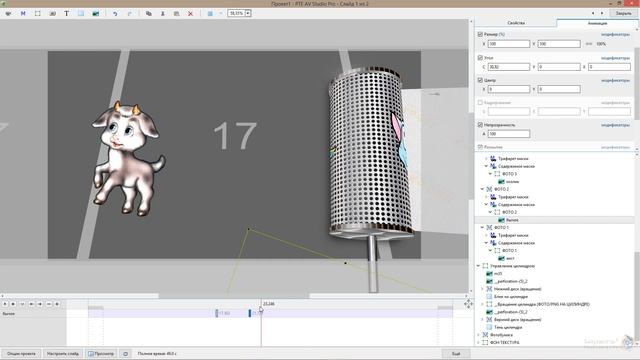Go to the next slide arrow
The width and height of the screenshot is (640, 360).
click(602, 13)
